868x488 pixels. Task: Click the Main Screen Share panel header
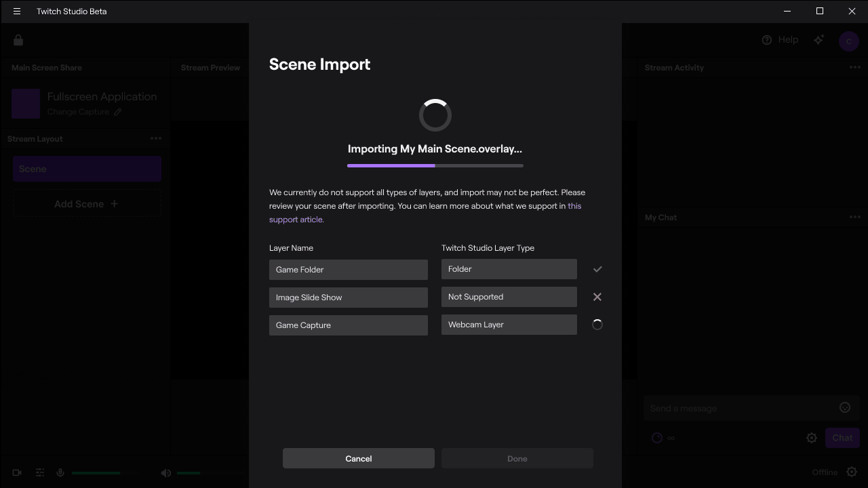pyautogui.click(x=47, y=68)
